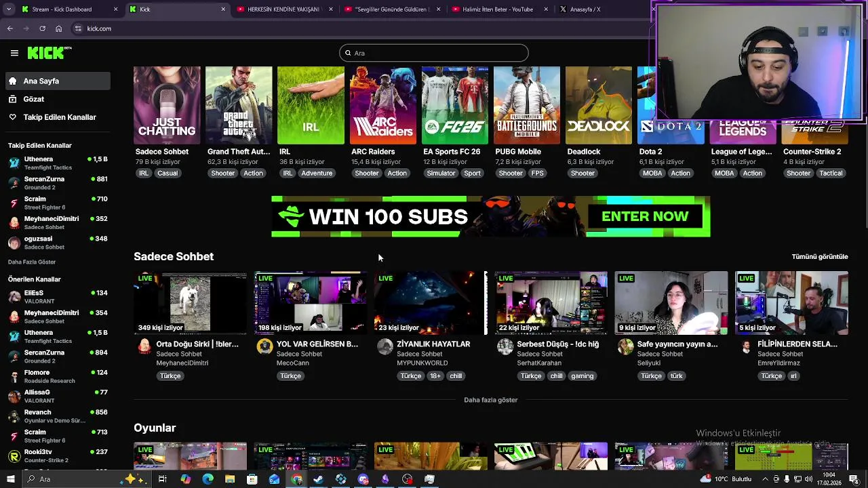Click the EmreYildirmaz channel avatar
868x488 pixels.
pos(746,347)
